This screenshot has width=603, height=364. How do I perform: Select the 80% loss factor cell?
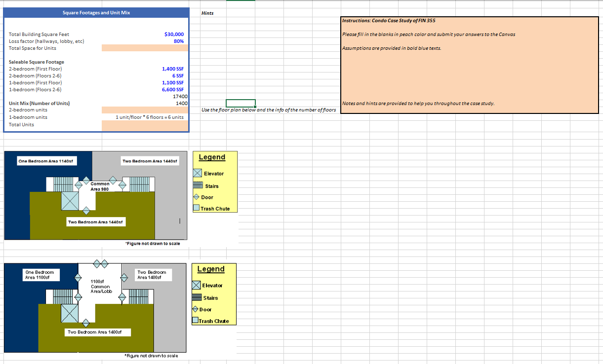[145, 41]
